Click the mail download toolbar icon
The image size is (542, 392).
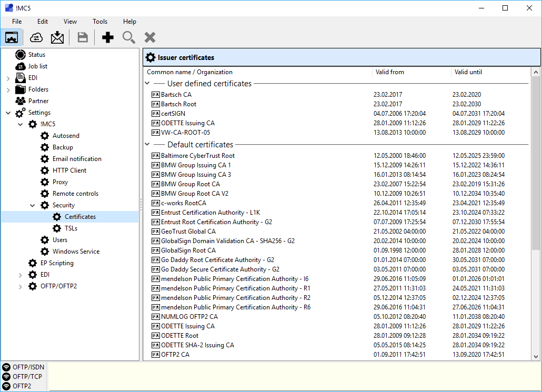[x=57, y=37]
